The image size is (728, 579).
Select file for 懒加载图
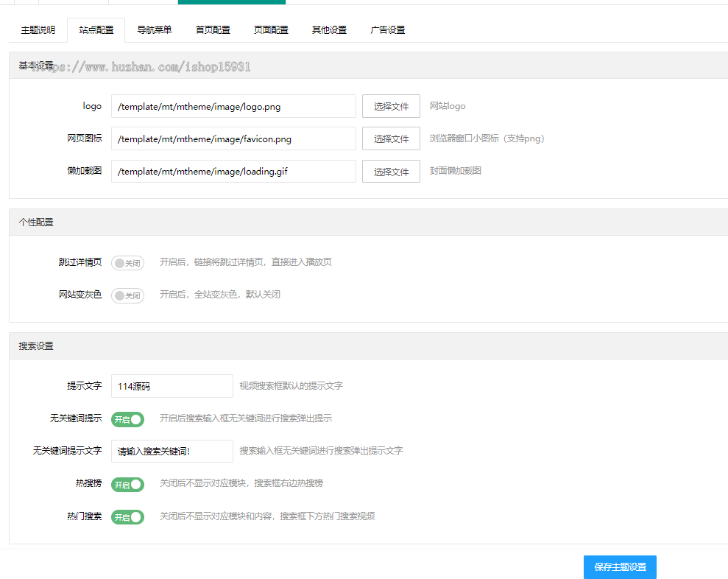coord(391,172)
